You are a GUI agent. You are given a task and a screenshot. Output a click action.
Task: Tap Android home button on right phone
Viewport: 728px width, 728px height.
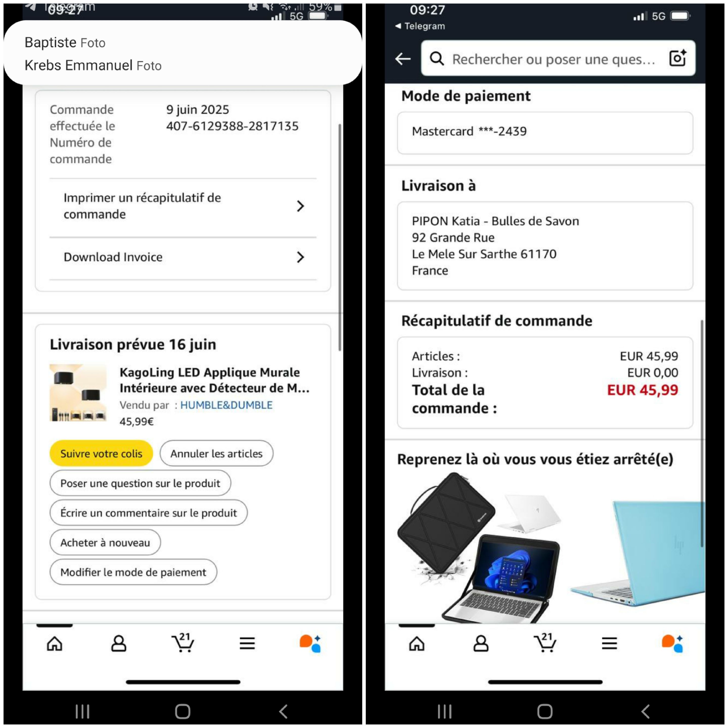pyautogui.click(x=545, y=711)
